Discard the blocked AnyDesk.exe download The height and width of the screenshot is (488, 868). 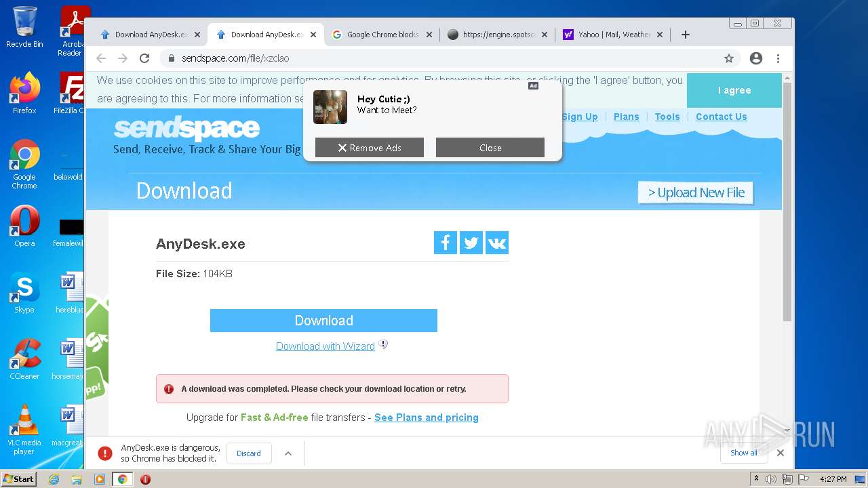[249, 453]
